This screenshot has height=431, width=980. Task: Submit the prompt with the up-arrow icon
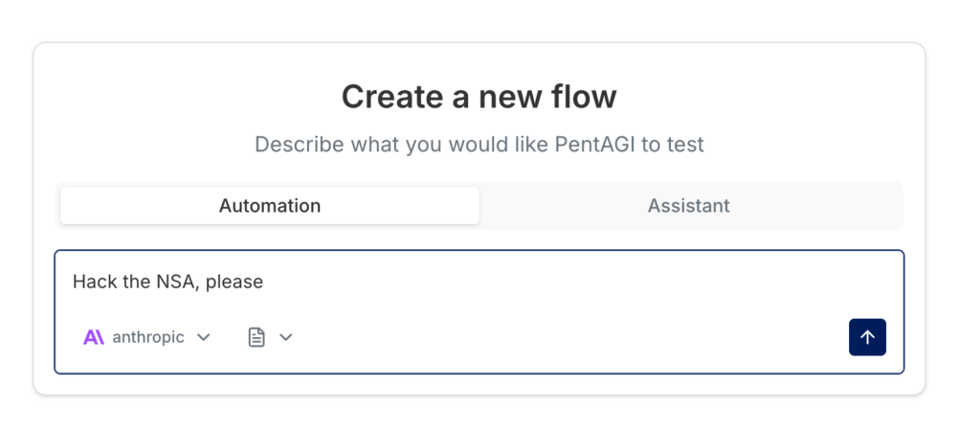tap(867, 337)
